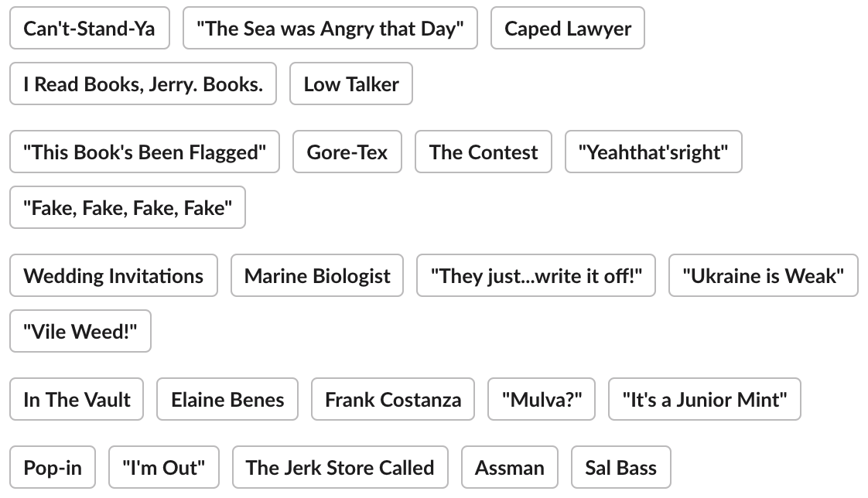Screen dimensions: 868x498
Task: Choose the Frank Costanza button
Action: point(393,400)
